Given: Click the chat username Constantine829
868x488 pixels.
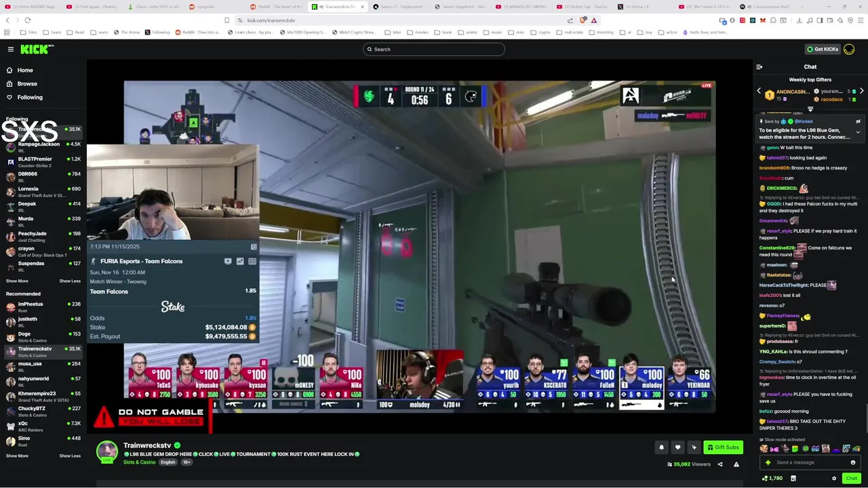Looking at the screenshot, I should tap(776, 248).
